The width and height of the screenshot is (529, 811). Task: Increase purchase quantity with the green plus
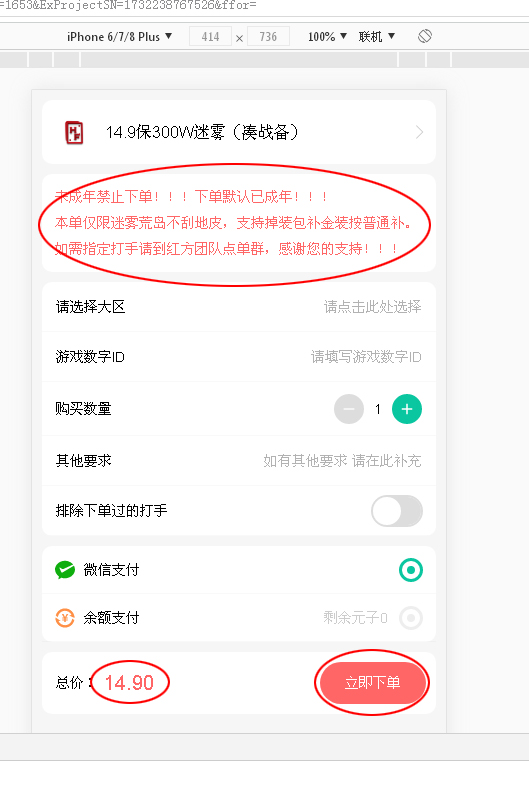pos(407,409)
